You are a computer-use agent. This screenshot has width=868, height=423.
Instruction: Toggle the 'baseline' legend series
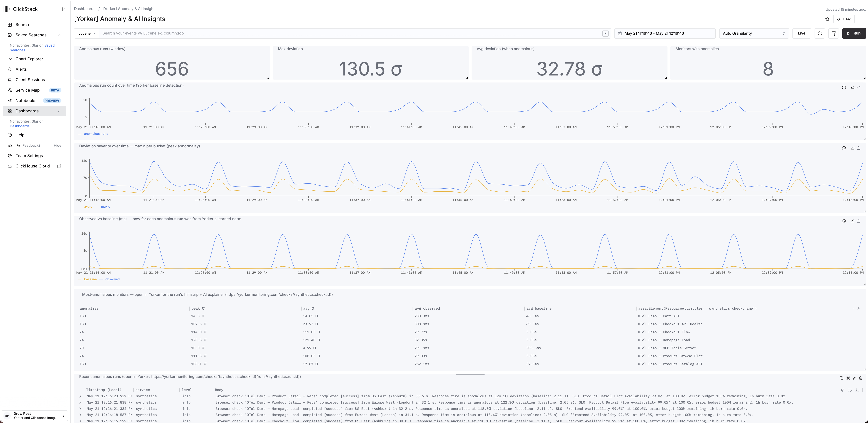87,279
